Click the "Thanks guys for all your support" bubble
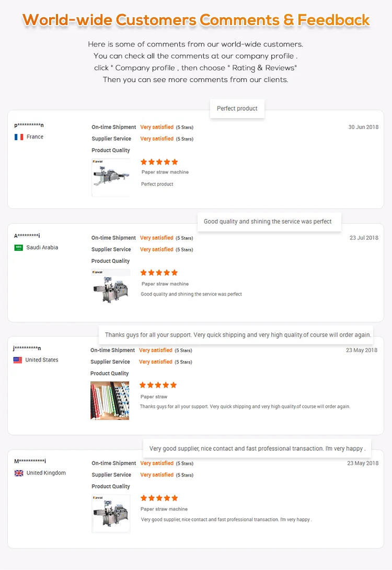The image size is (392, 570). (238, 335)
